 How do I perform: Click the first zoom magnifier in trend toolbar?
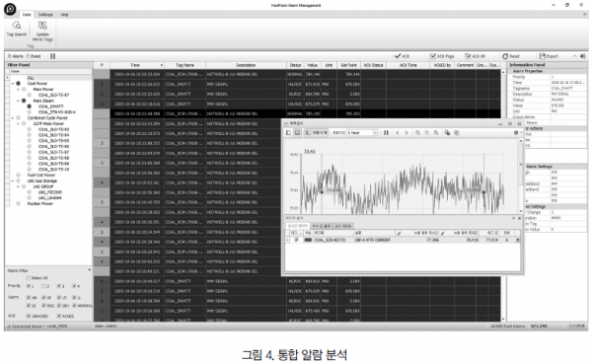click(x=417, y=133)
